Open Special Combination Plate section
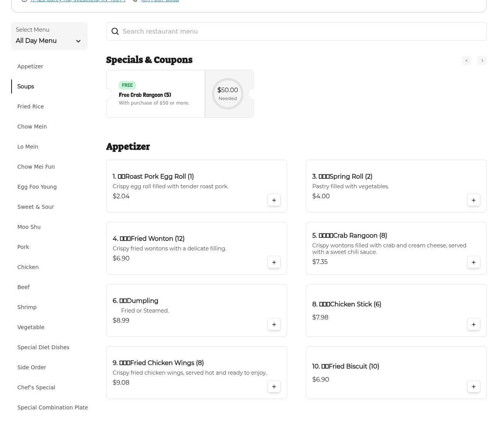This screenshot has width=498, height=448. 53,407
